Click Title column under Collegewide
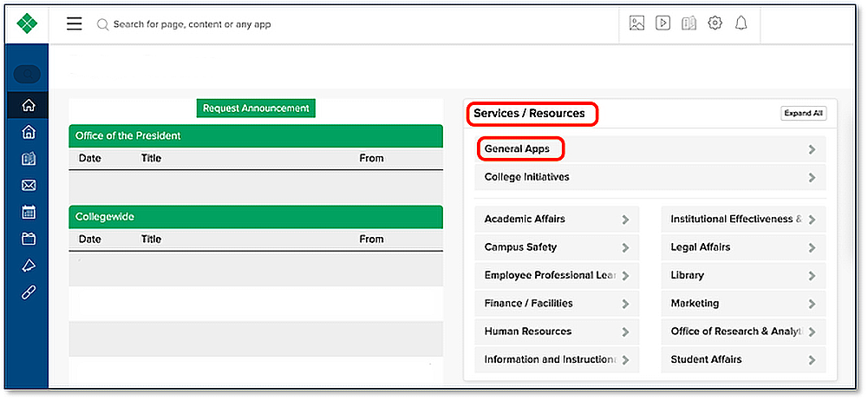The width and height of the screenshot is (868, 401). [x=151, y=240]
